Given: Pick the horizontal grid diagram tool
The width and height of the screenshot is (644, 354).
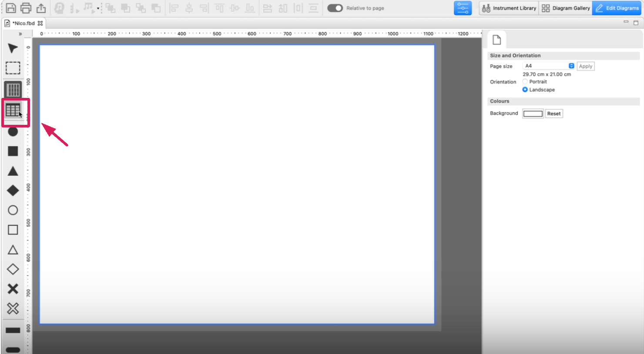Looking at the screenshot, I should point(13,110).
